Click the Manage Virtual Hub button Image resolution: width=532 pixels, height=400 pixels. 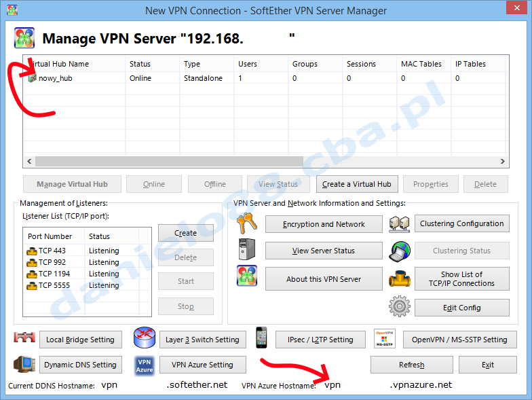pyautogui.click(x=72, y=184)
